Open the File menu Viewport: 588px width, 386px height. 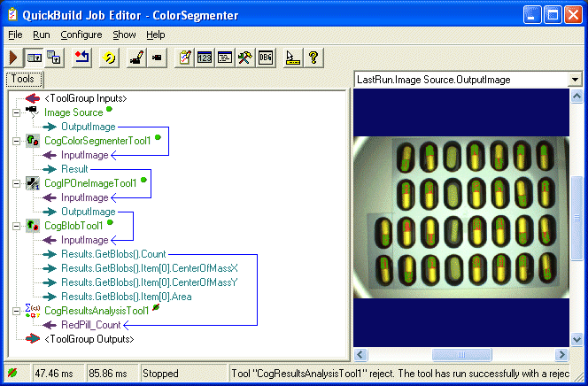pyautogui.click(x=15, y=35)
